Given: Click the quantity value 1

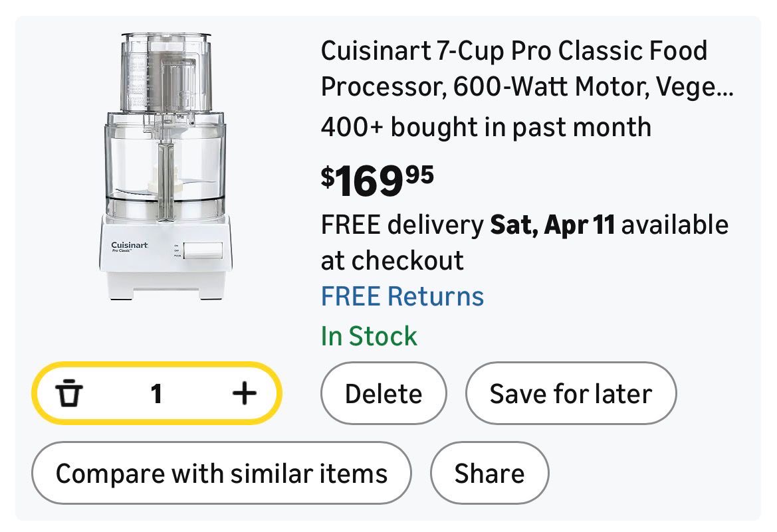Looking at the screenshot, I should pos(156,394).
